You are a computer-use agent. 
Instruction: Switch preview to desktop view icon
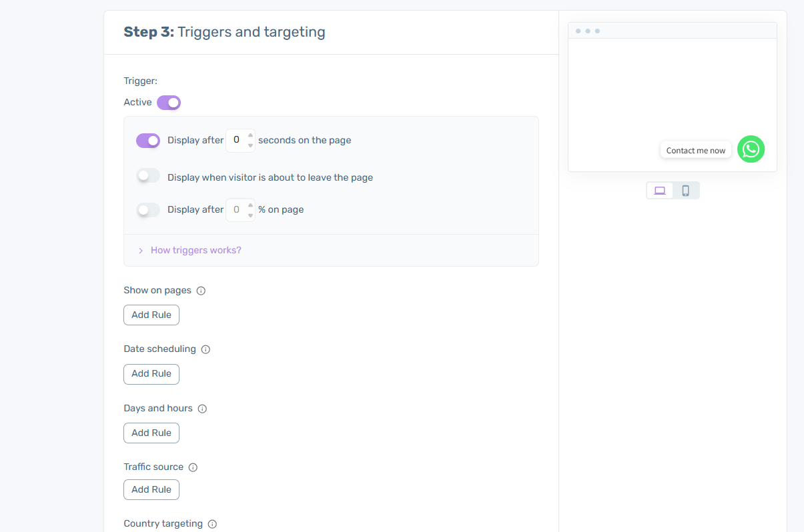pyautogui.click(x=660, y=191)
